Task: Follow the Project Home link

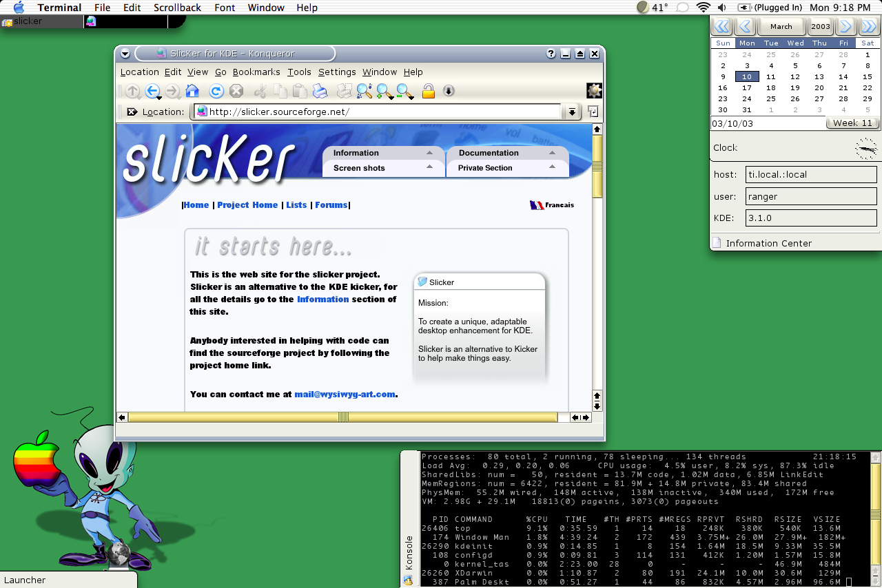Action: click(x=247, y=205)
